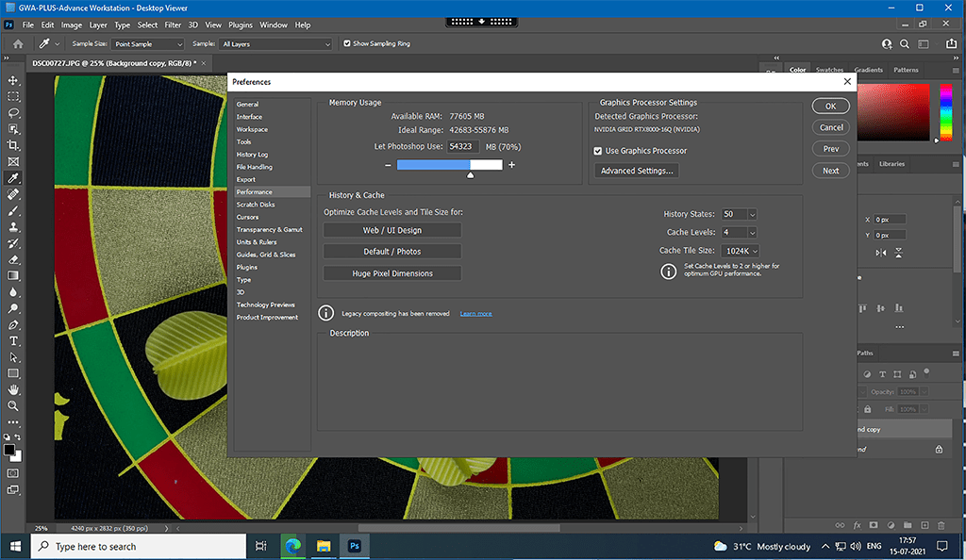Screen dimensions: 966x560
Task: Choose the Eraser tool
Action: coord(13,259)
